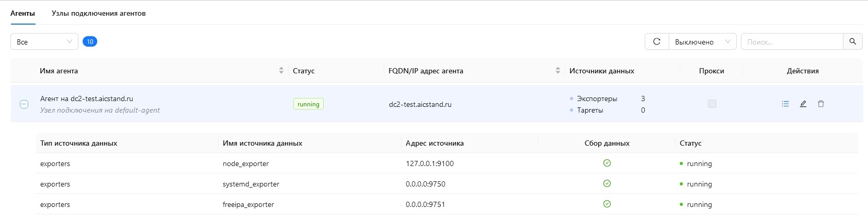The width and height of the screenshot is (868, 219).
Task: Edit agent dc2-test.aicstand.ru with pencil icon
Action: 803,104
